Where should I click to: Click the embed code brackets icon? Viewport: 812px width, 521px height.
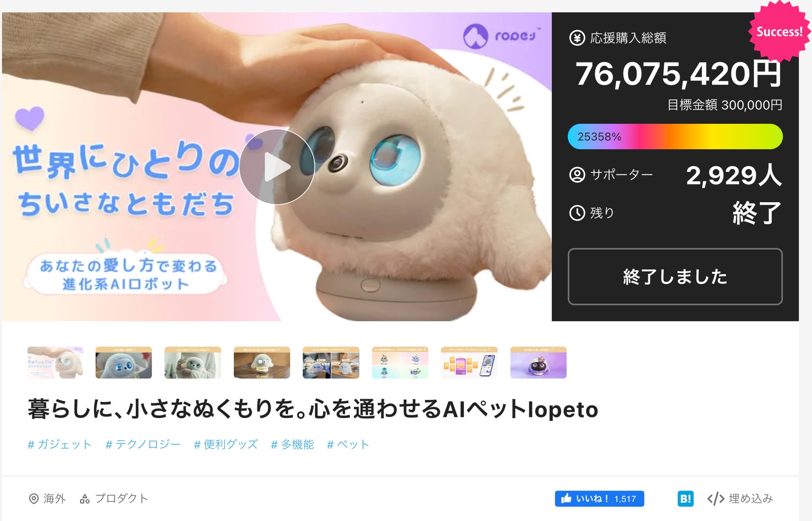click(716, 499)
